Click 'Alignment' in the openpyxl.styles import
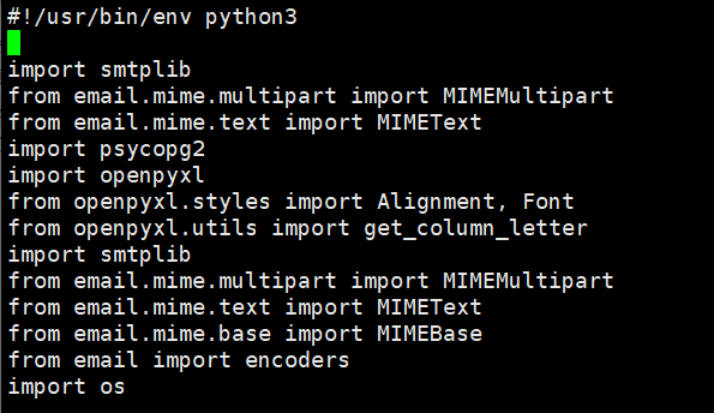The width and height of the screenshot is (714, 413). 436,202
